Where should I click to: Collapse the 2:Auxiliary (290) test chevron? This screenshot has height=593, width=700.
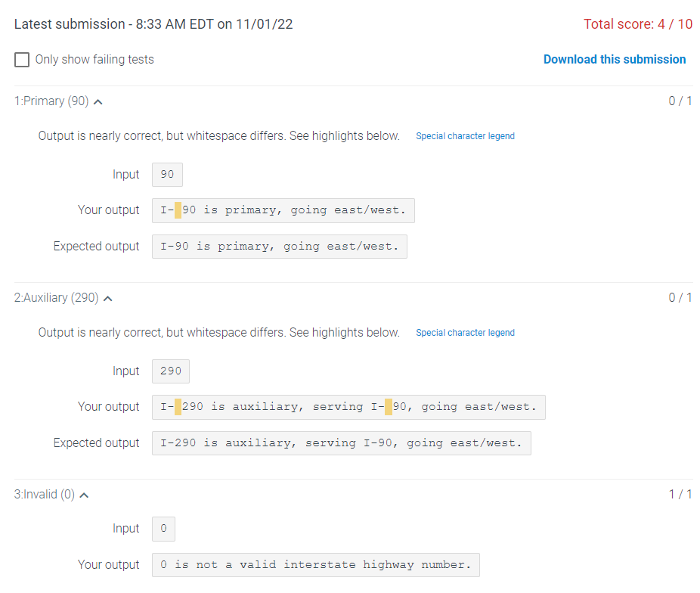click(107, 299)
